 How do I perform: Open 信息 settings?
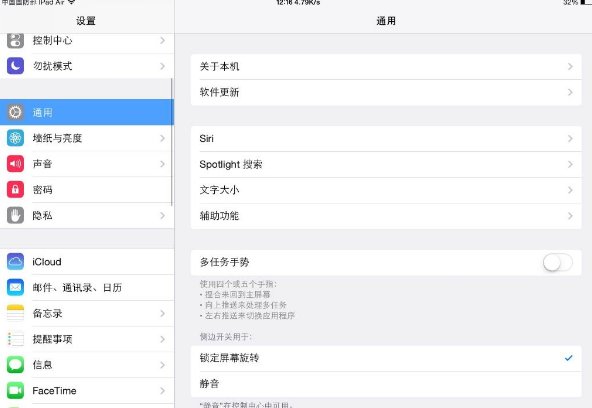87,365
